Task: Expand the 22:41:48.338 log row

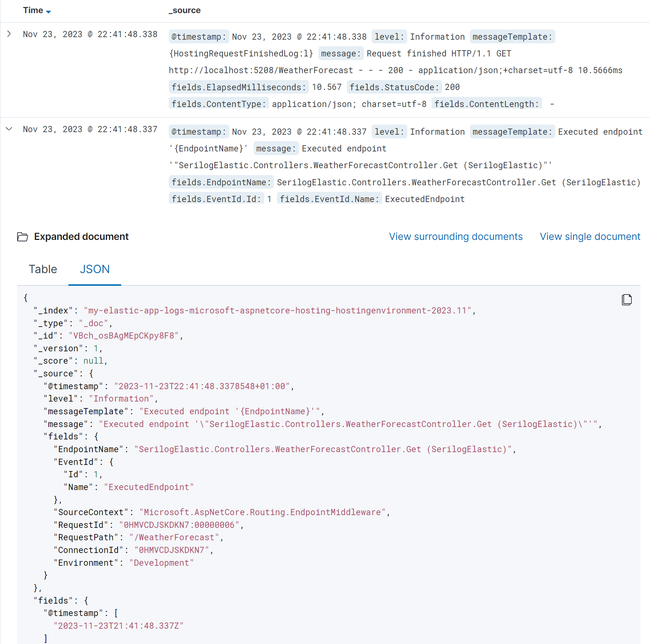Action: pos(9,34)
